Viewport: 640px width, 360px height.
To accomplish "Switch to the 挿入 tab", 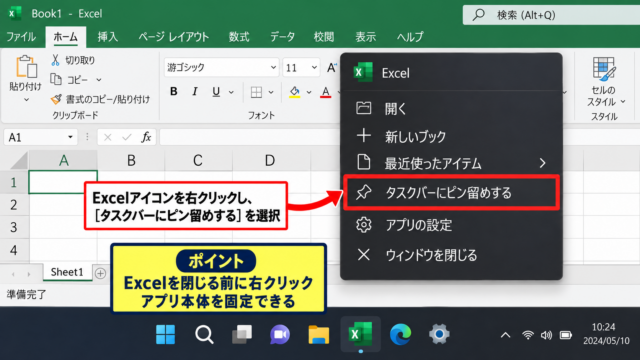I will [108, 37].
